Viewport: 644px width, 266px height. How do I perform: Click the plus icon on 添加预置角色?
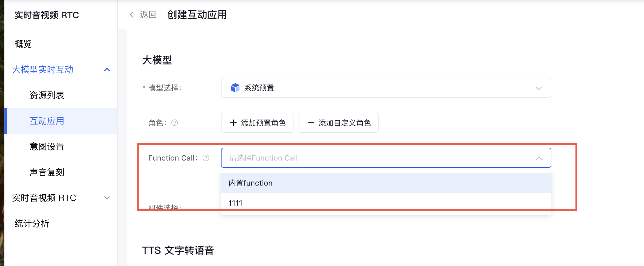(x=233, y=123)
